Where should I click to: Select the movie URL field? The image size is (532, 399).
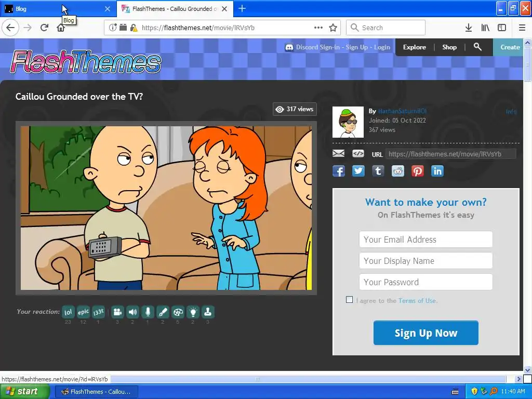click(451, 154)
